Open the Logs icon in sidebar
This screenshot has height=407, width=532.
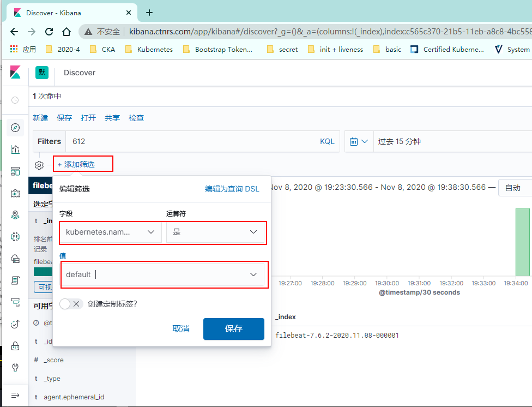tap(15, 280)
